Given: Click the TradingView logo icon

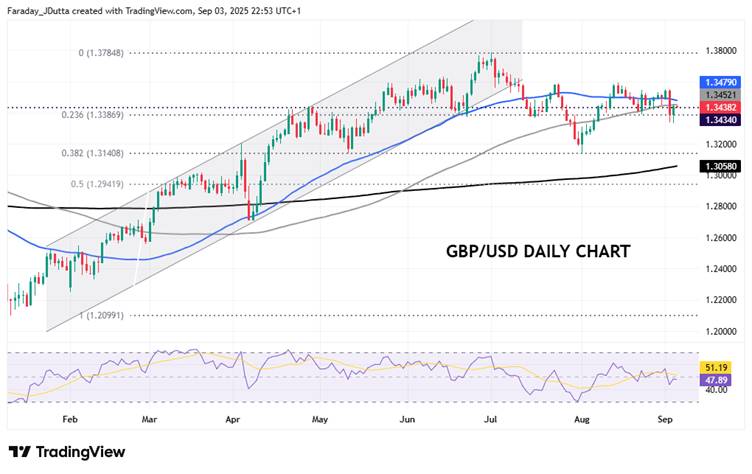Looking at the screenshot, I should 19,452.
